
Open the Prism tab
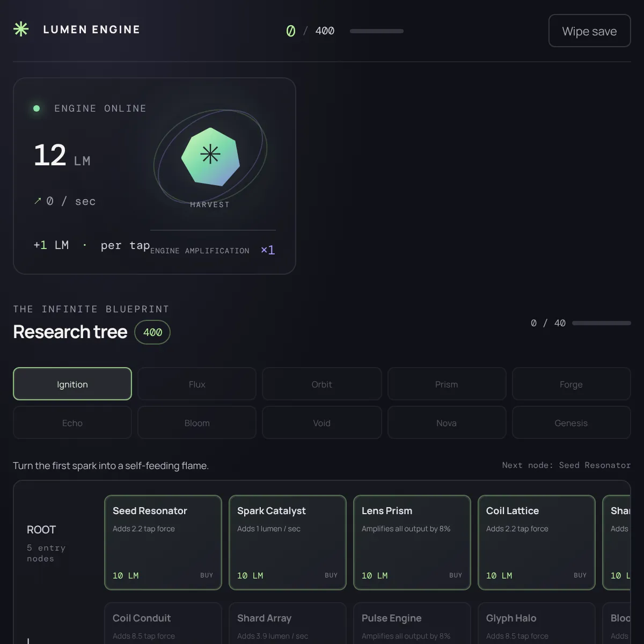(447, 384)
